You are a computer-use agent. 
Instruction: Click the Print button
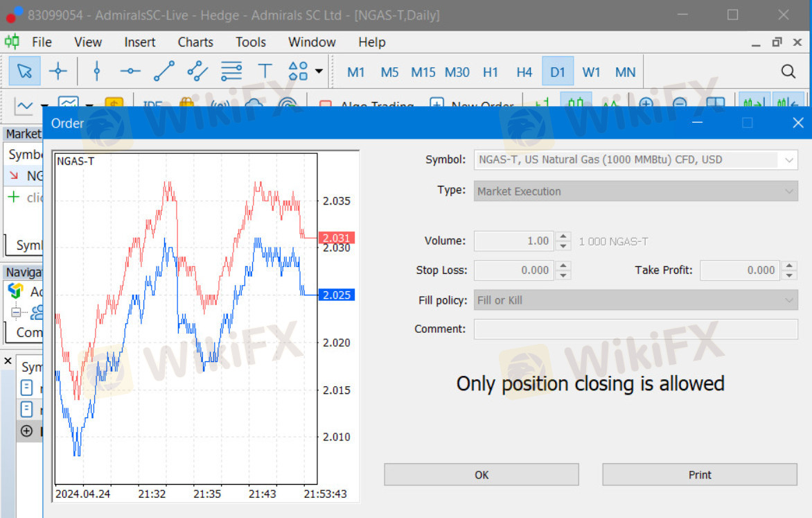tap(700, 474)
